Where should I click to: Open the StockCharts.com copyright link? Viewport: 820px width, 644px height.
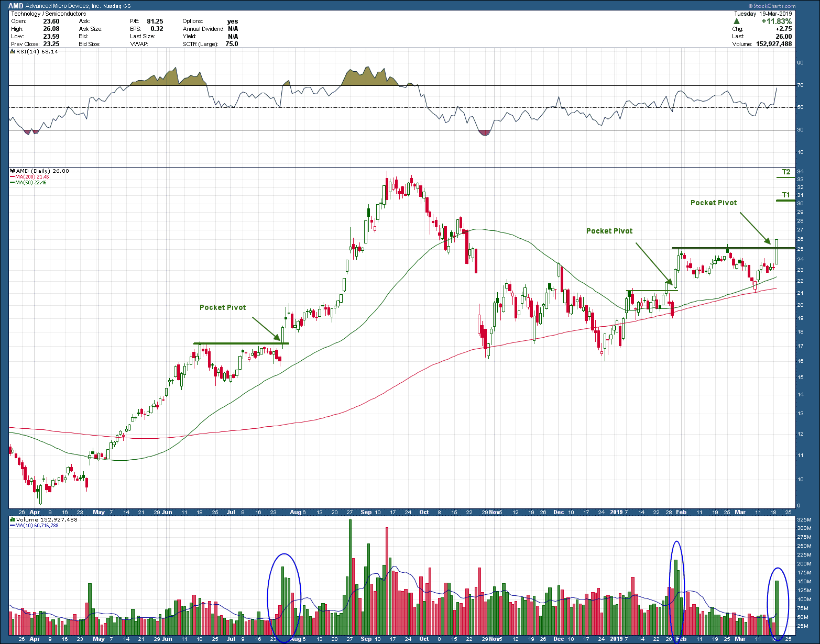pos(772,6)
